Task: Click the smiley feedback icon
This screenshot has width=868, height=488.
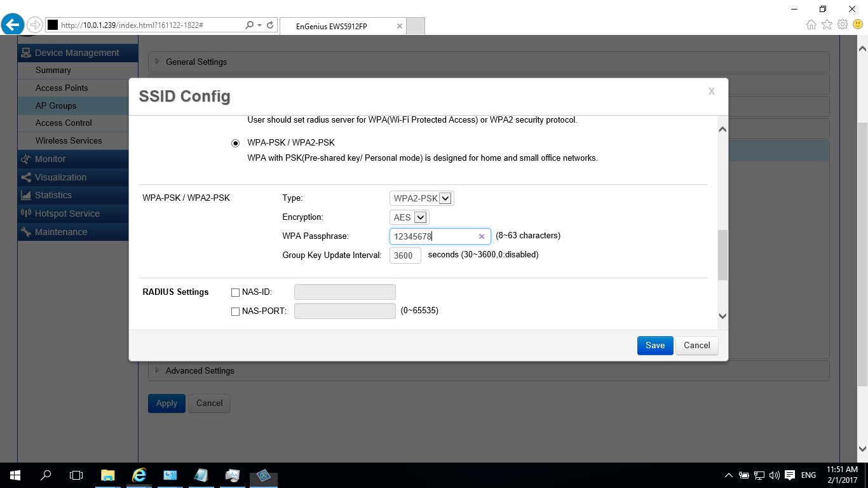Action: pos(858,25)
